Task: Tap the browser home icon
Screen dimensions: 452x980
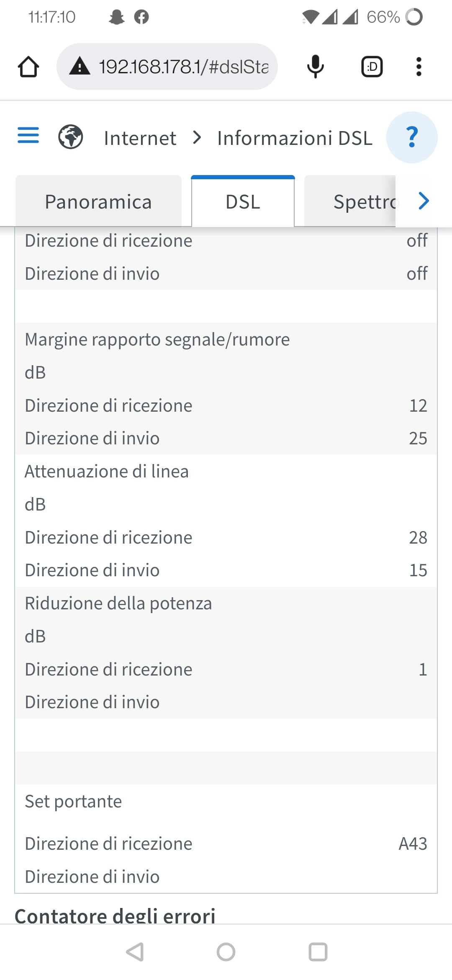Action: (x=28, y=67)
